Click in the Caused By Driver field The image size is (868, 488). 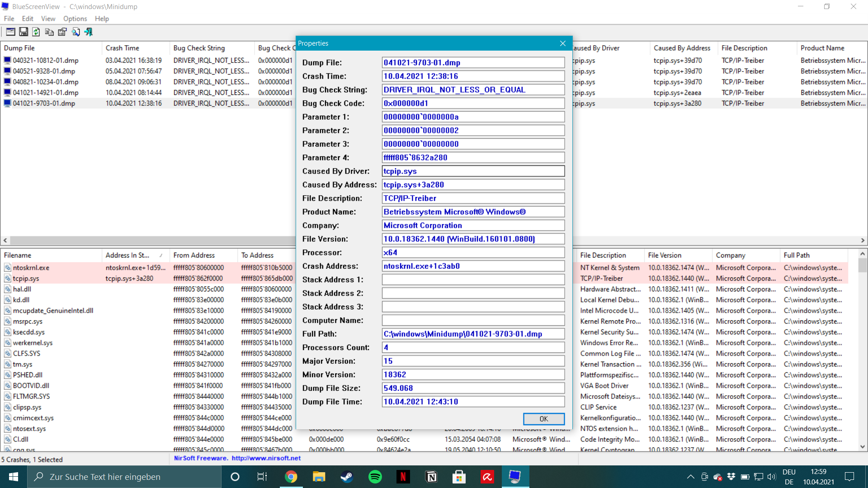point(473,171)
